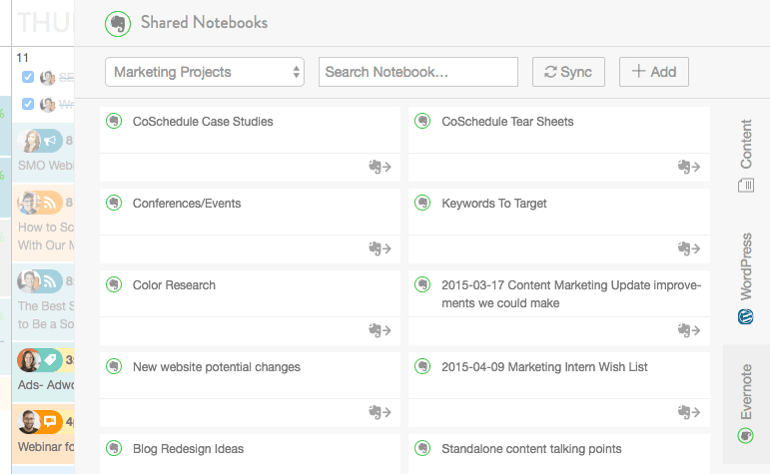Click the megaphone icon on SMO Webi item
770x474 pixels.
pos(50,141)
